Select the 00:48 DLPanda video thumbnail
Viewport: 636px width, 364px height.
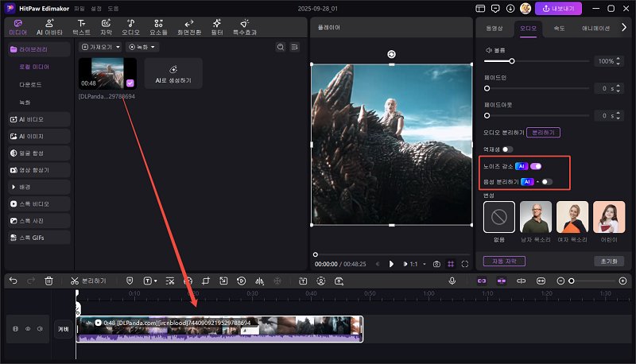click(x=107, y=73)
